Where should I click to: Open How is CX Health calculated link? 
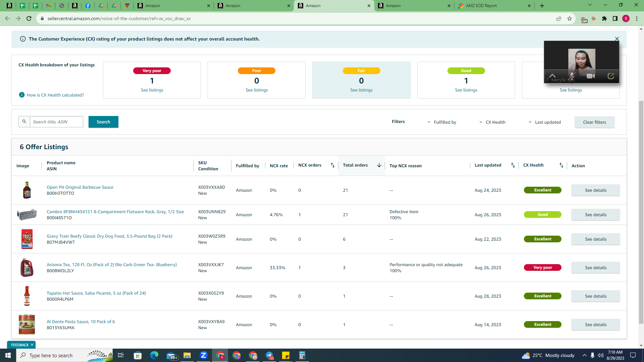click(x=55, y=95)
